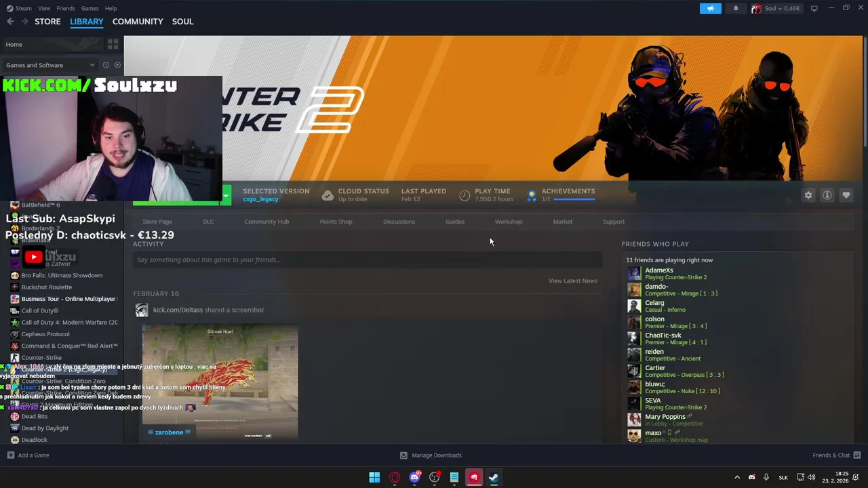Switch to the COMMUNITY tab
Viewport: 868px width, 488px height.
[138, 22]
